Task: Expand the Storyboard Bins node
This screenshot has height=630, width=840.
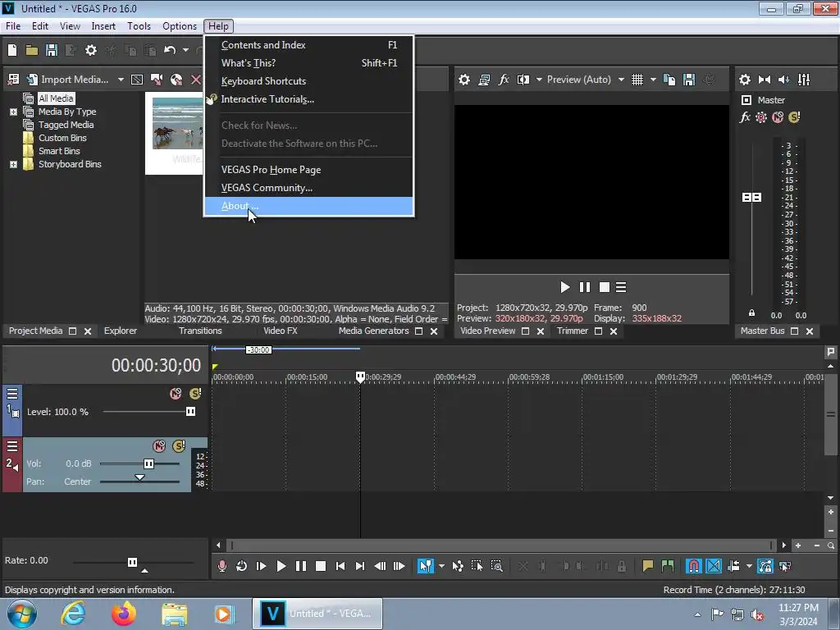Action: click(x=13, y=164)
